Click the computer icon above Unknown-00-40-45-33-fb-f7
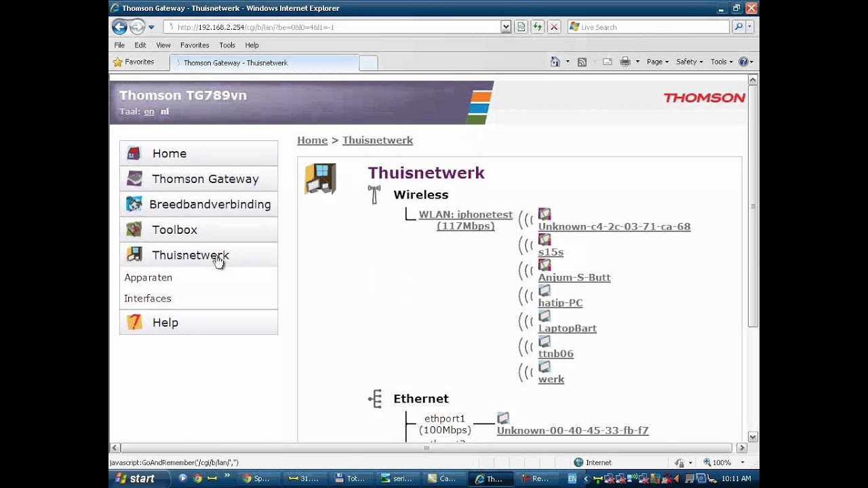The image size is (868, 488). 503,418
